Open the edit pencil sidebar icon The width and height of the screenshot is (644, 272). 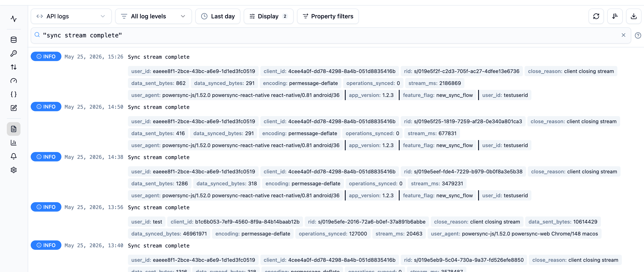(14, 108)
